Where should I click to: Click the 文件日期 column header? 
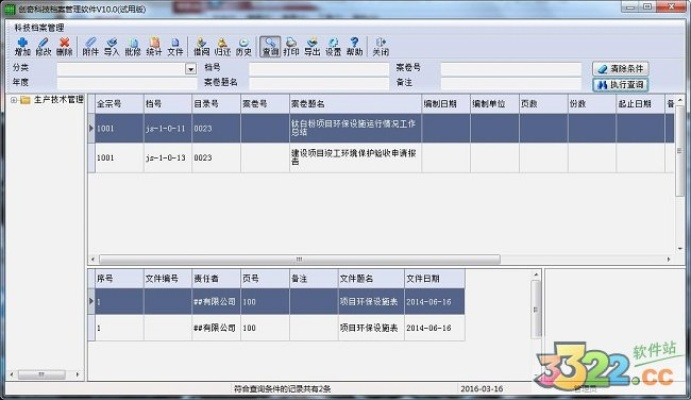tap(435, 279)
